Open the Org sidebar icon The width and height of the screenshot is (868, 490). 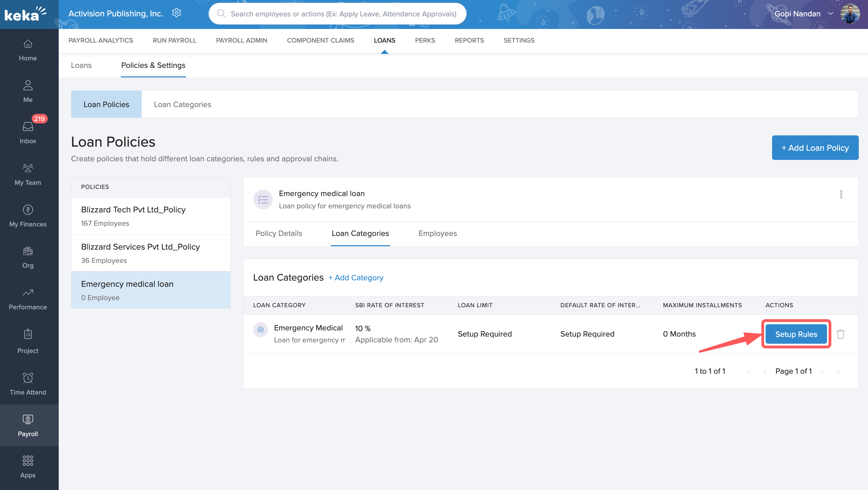tap(28, 257)
